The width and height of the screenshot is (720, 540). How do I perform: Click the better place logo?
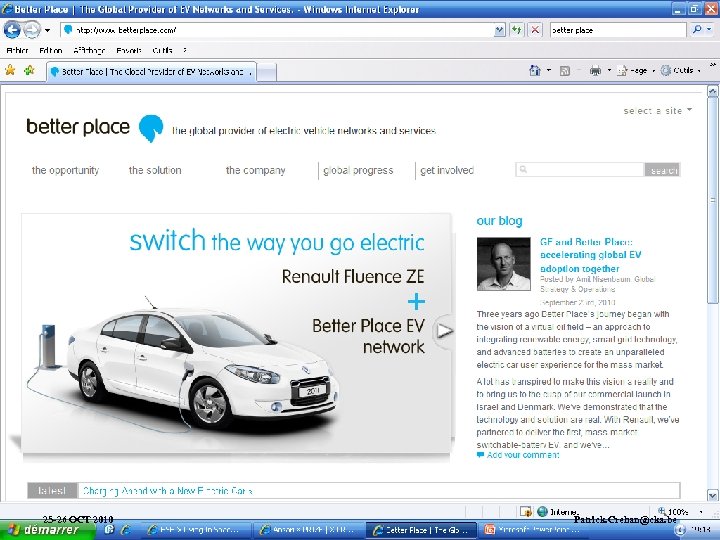pos(94,128)
